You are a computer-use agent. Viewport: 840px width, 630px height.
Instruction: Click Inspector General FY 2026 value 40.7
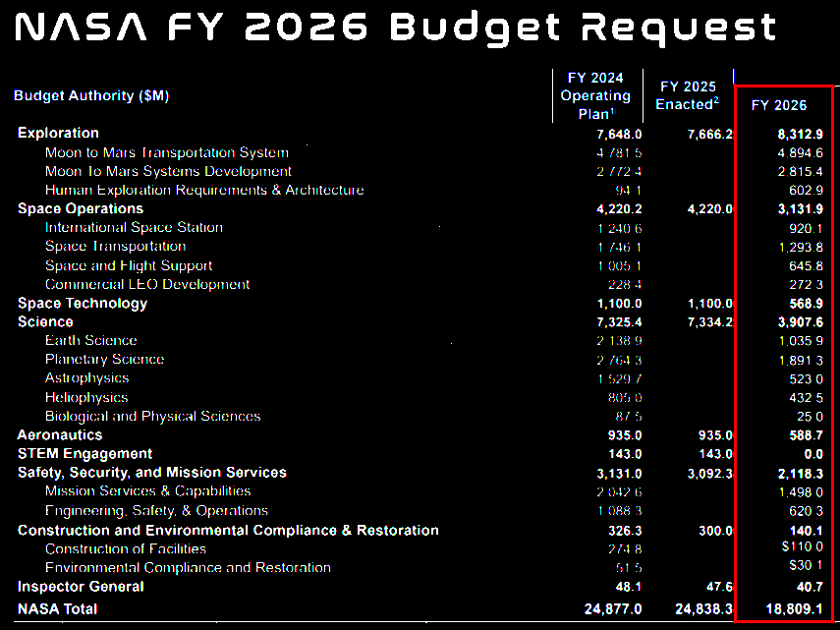coord(810,587)
